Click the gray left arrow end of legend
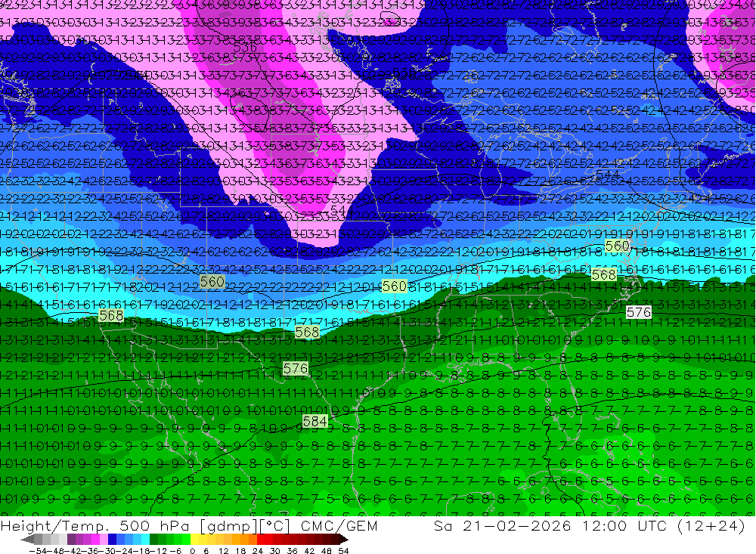The image size is (756, 554). point(27,540)
